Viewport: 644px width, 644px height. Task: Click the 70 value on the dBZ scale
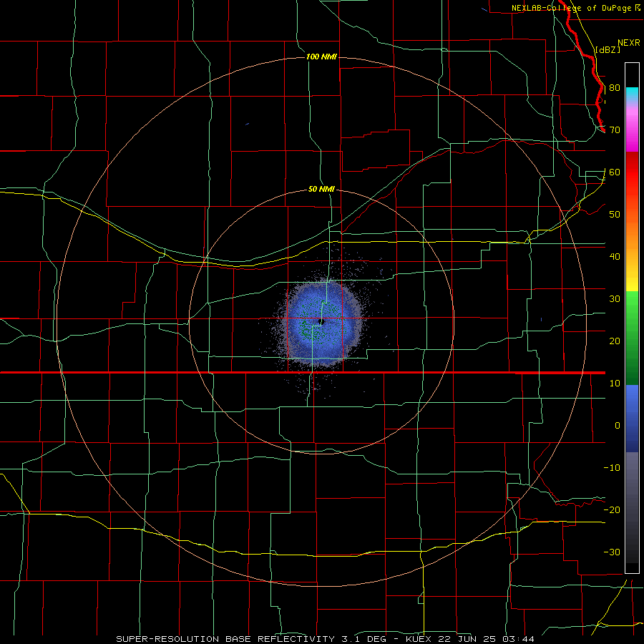click(615, 130)
